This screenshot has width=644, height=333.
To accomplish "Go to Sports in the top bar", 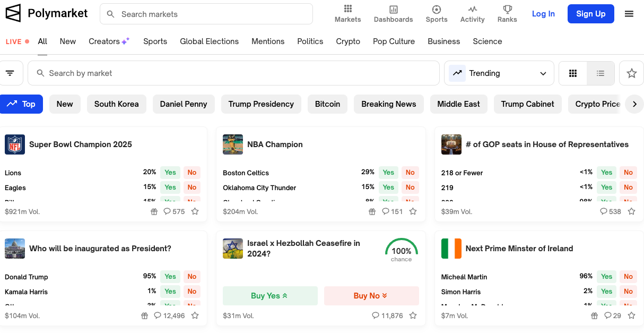I will (437, 14).
